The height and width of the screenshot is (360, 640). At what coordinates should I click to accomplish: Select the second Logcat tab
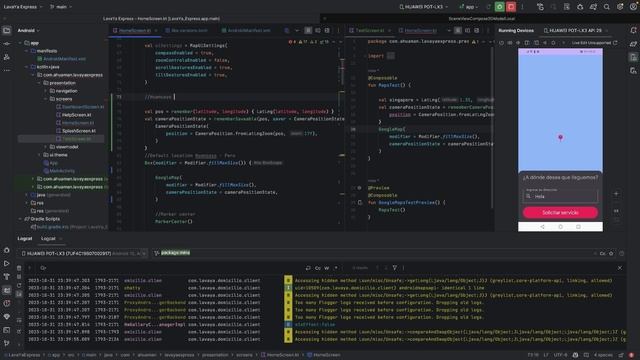coord(48,238)
